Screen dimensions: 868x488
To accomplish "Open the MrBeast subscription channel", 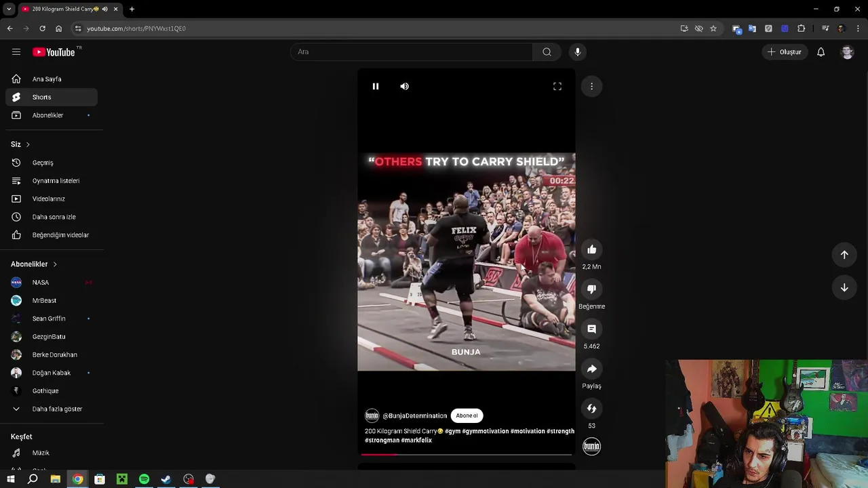I will pyautogui.click(x=52, y=300).
